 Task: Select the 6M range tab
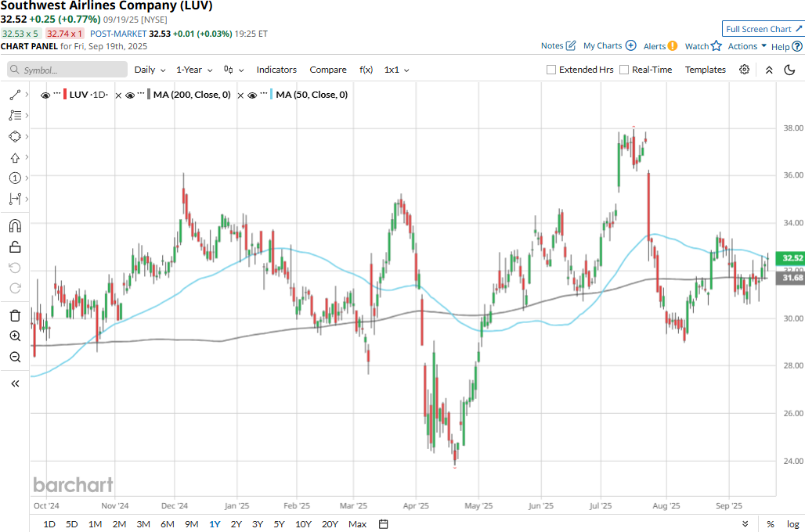click(x=168, y=524)
